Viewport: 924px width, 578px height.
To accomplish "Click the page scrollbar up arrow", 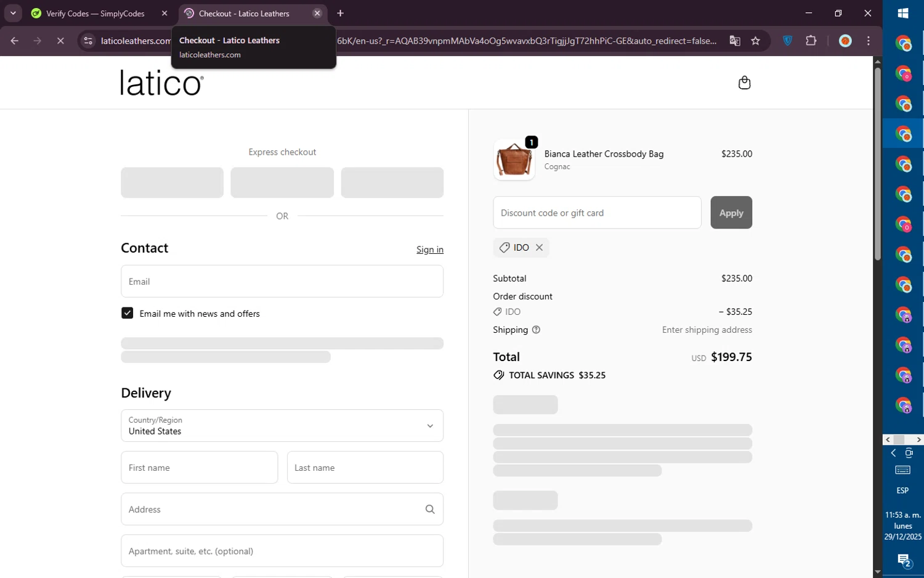I will tap(877, 62).
